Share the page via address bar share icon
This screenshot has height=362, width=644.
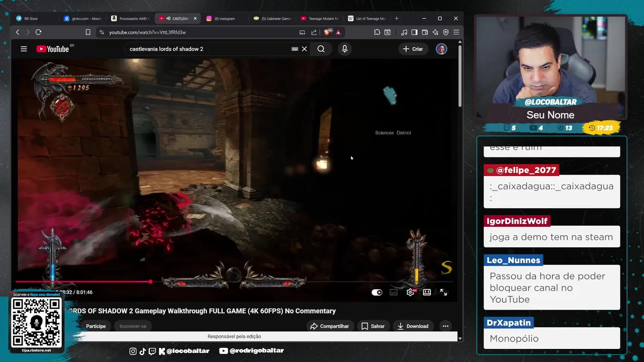[x=314, y=32]
